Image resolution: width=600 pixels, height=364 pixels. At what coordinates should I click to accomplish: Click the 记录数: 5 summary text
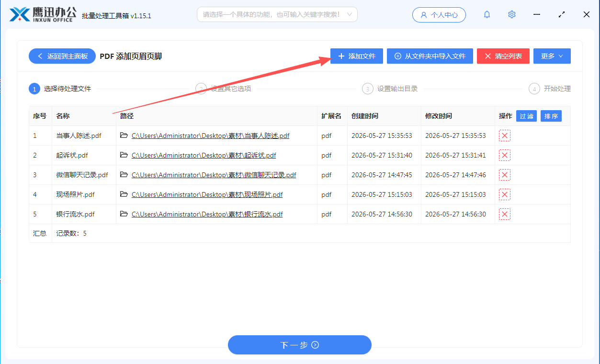point(71,233)
